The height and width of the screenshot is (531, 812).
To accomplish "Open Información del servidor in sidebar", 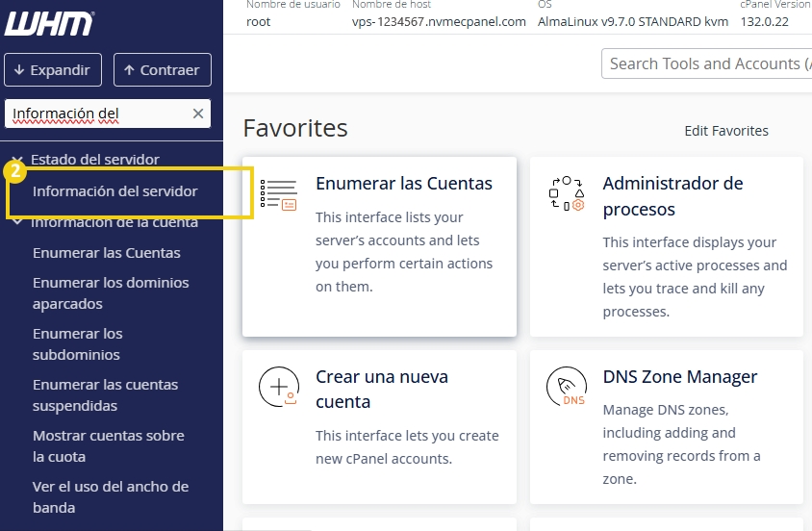I will (x=114, y=191).
